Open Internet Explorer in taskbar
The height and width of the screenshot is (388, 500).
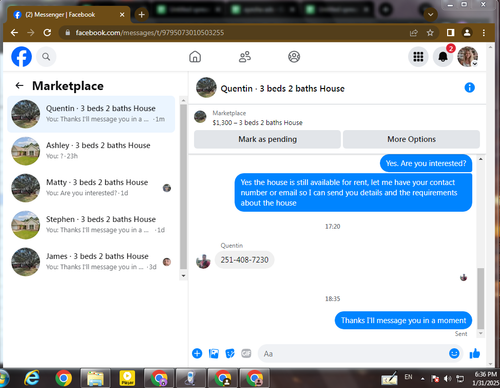click(32, 378)
